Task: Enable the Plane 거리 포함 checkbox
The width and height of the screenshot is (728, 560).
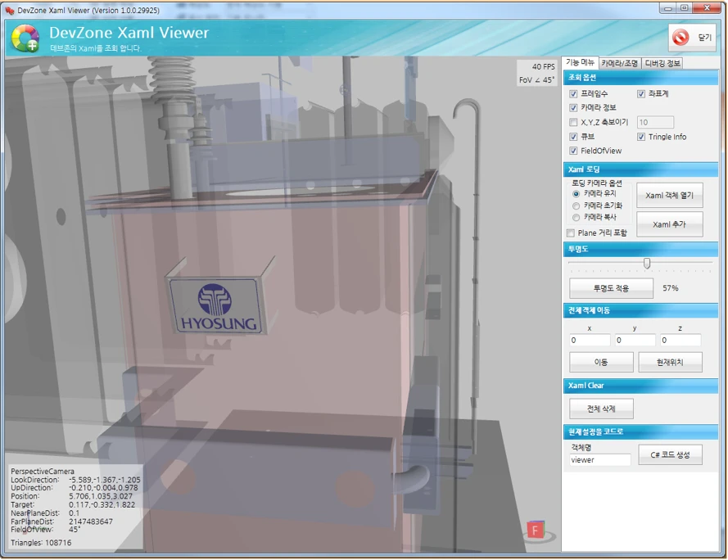Action: (x=571, y=233)
